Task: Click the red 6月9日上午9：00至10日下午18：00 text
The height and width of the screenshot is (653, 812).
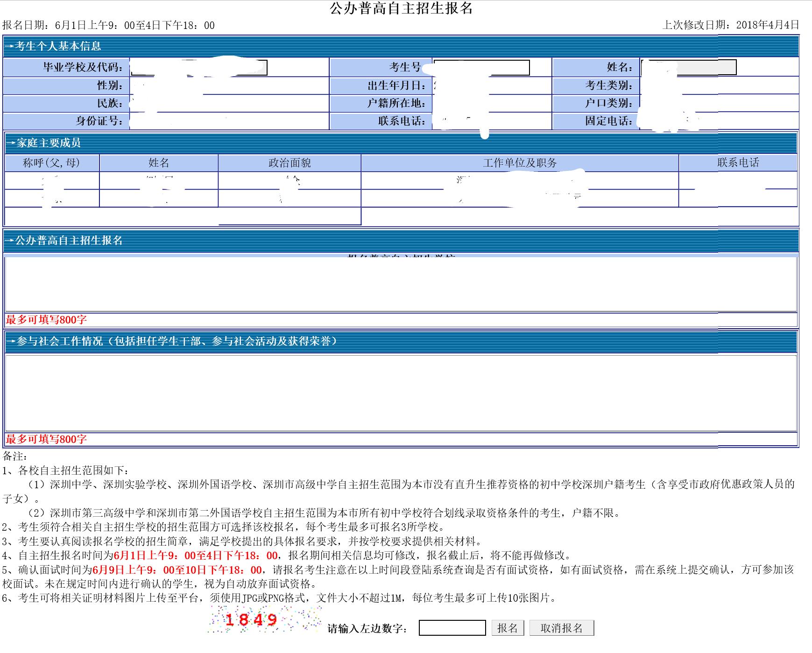Action: [177, 569]
